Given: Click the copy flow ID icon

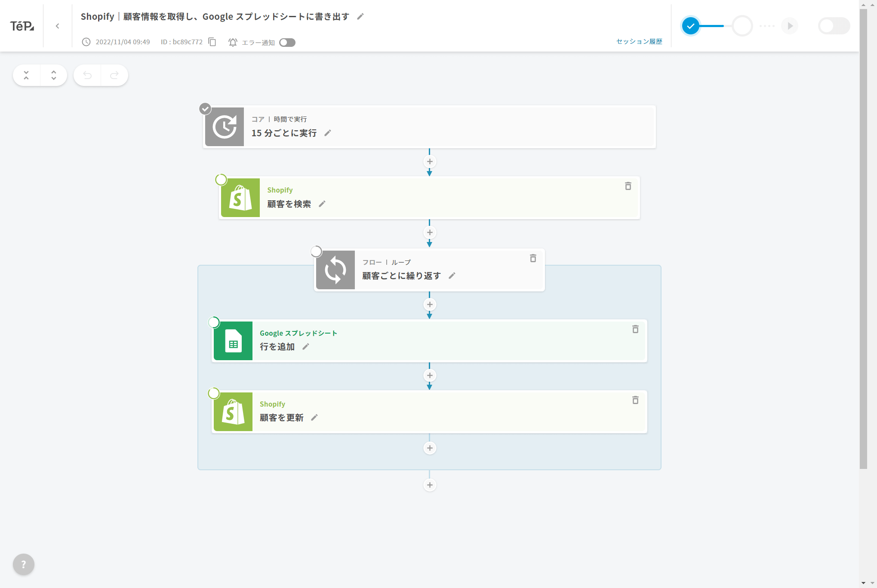Looking at the screenshot, I should tap(212, 42).
